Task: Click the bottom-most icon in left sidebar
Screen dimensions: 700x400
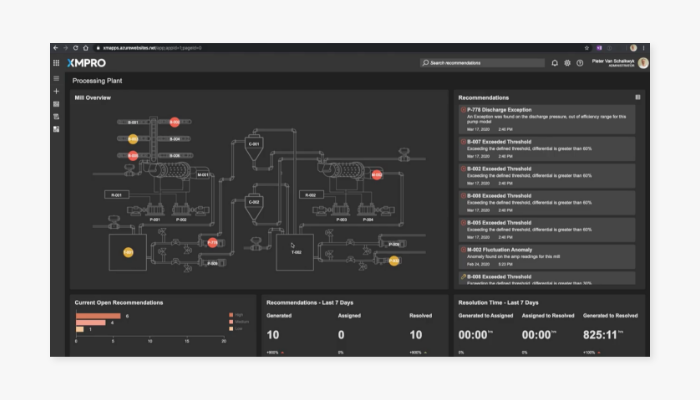Action: coord(56,129)
